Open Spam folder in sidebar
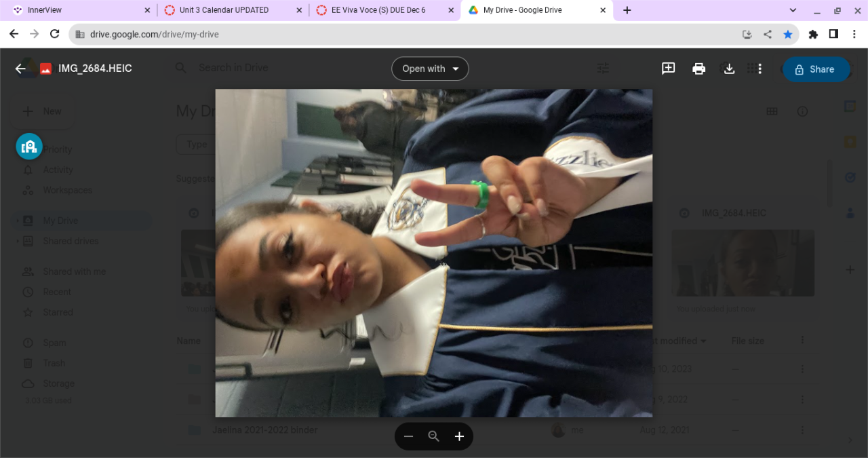The width and height of the screenshot is (868, 458). tap(54, 343)
